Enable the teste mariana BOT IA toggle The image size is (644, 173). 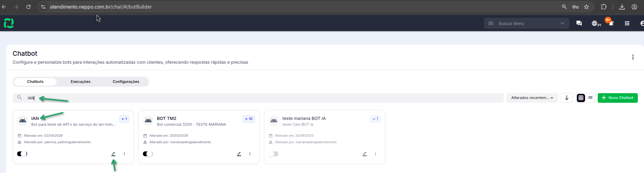pyautogui.click(x=274, y=154)
